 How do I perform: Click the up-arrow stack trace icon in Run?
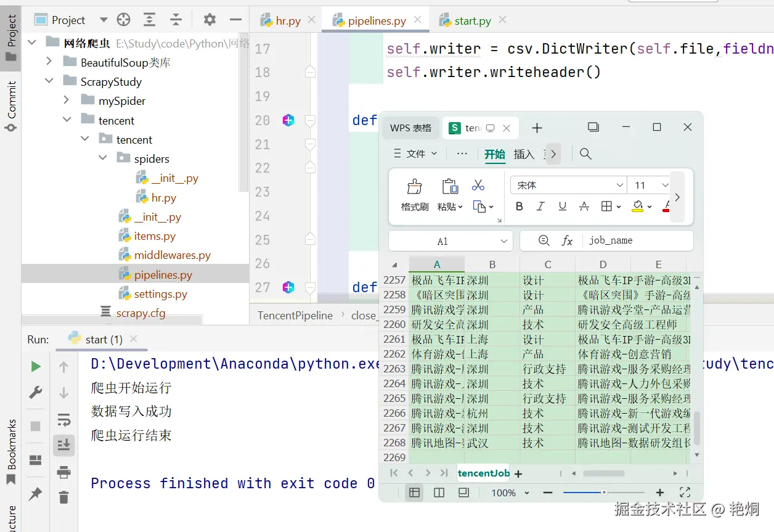pos(63,367)
